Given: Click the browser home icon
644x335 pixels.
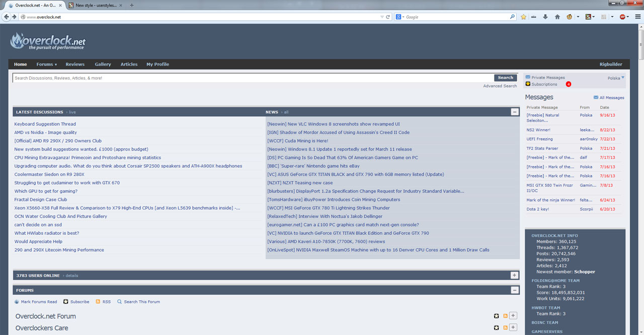Looking at the screenshot, I should coord(557,17).
